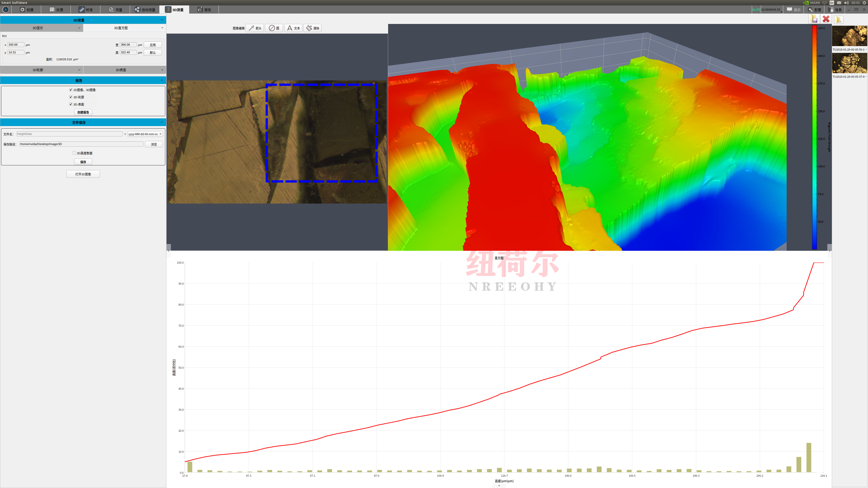Open the yyyy-MM-dd-hh-mm-ss date format dropdown

(145, 134)
